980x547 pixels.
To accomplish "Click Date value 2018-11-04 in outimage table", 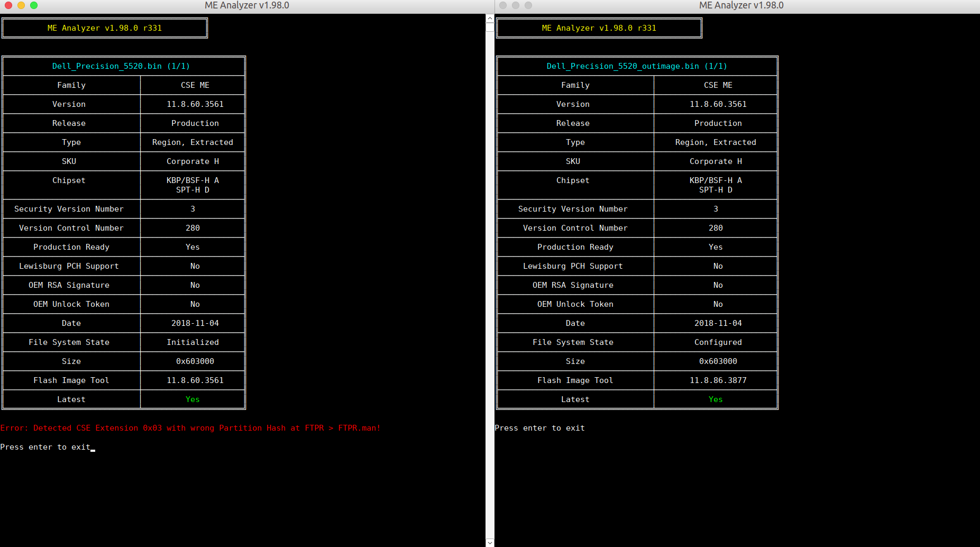I will click(718, 323).
